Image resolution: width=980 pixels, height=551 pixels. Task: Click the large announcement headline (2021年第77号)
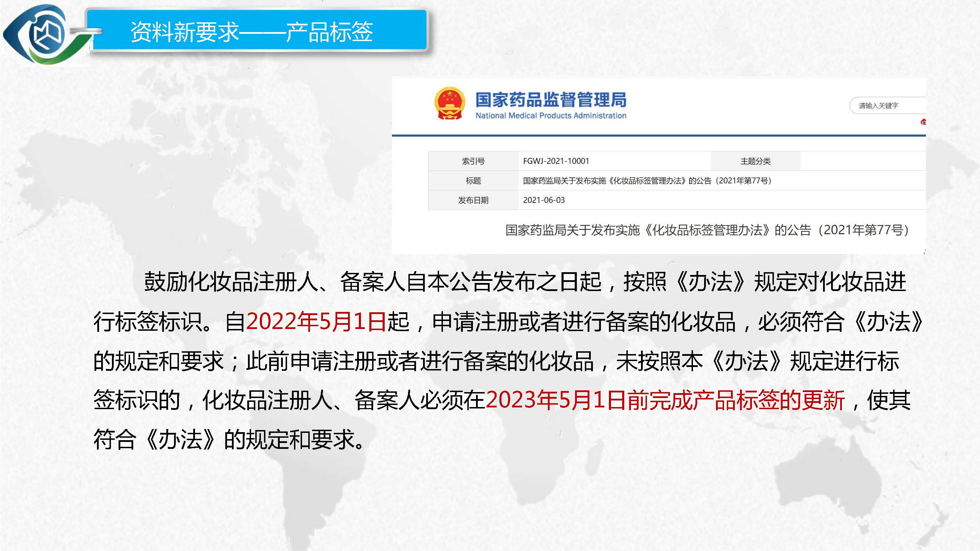point(707,230)
